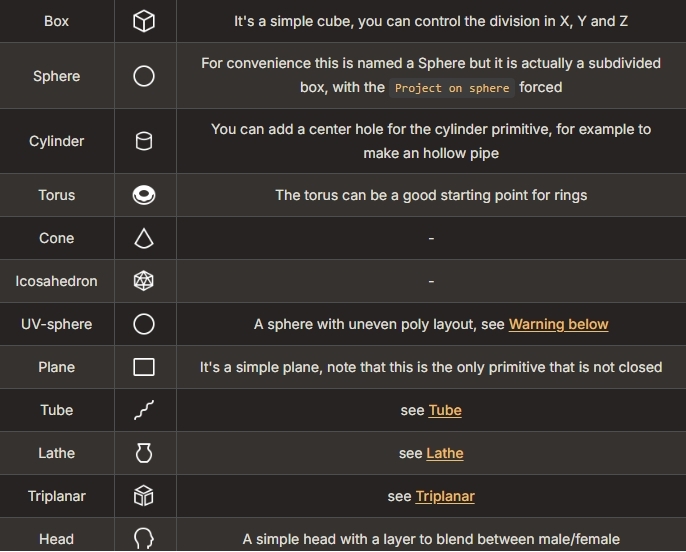The image size is (686, 552).
Task: Select the Plane rectangle icon
Action: click(x=144, y=367)
